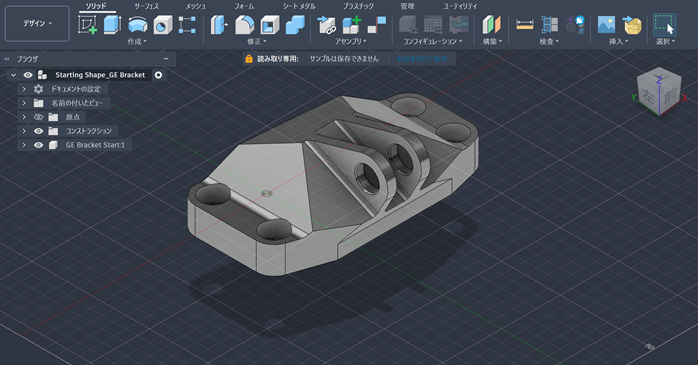Click the Interference inspect icon

[550, 24]
